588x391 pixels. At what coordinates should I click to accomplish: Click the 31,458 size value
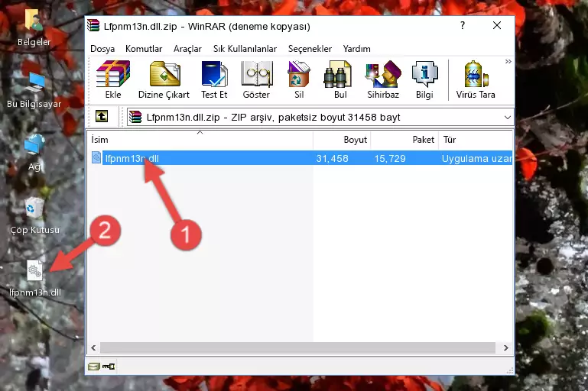coord(333,158)
